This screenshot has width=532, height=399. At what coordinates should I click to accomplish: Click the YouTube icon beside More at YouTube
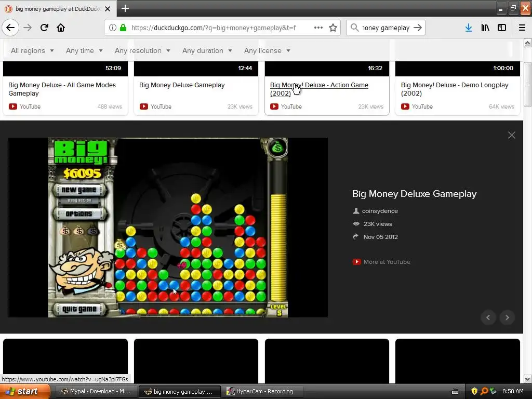(356, 262)
